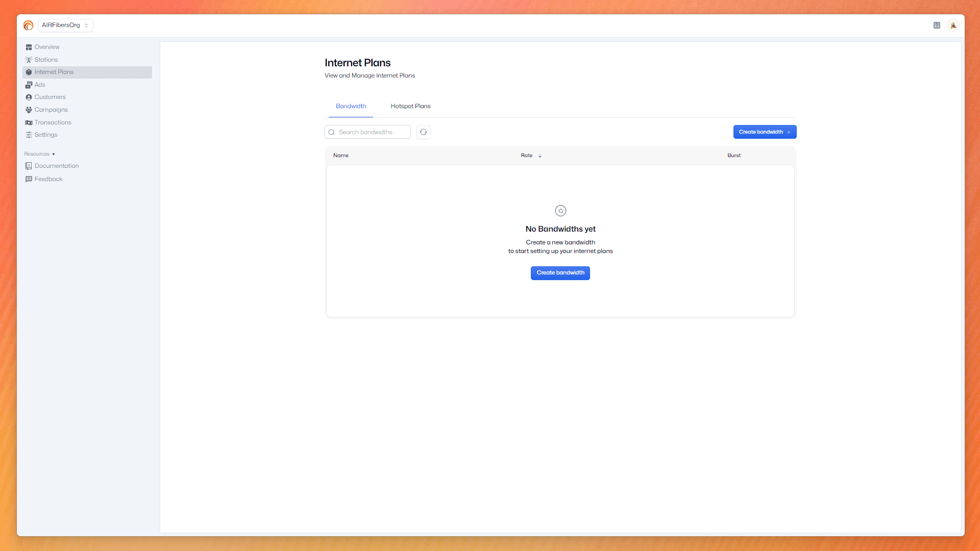The image size is (980, 551).
Task: Click the top-right Create bandwidth button
Action: click(764, 132)
